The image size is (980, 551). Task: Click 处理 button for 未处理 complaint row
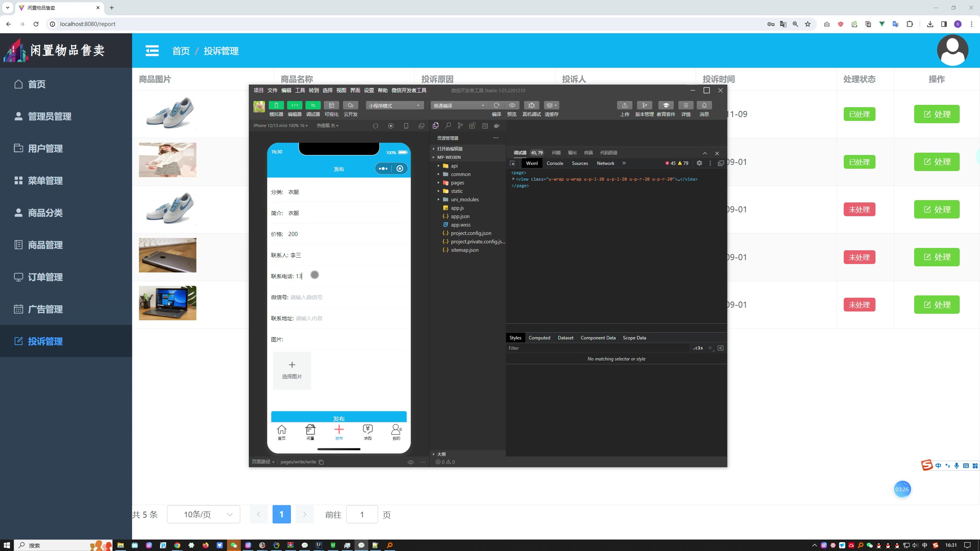tap(936, 209)
